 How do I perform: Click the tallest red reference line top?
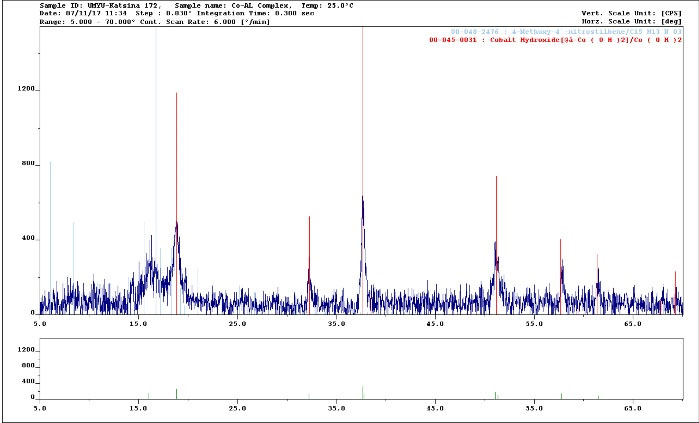point(363,30)
